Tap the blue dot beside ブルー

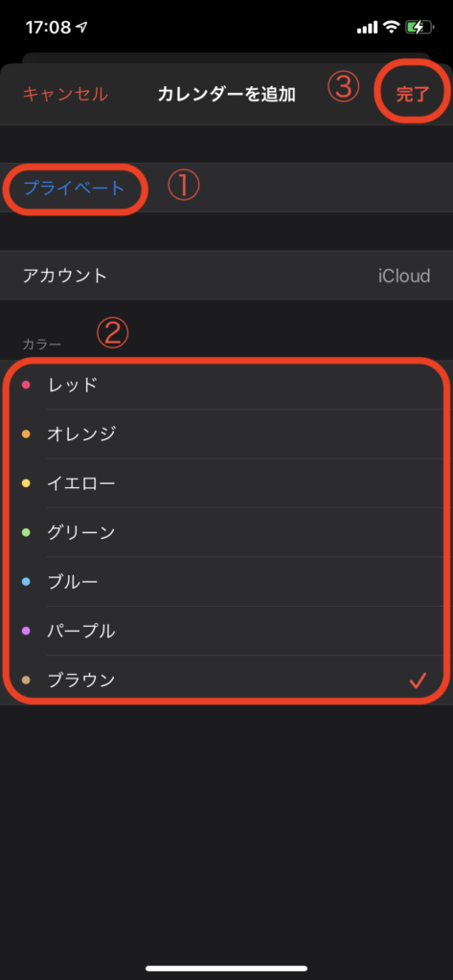click(26, 582)
